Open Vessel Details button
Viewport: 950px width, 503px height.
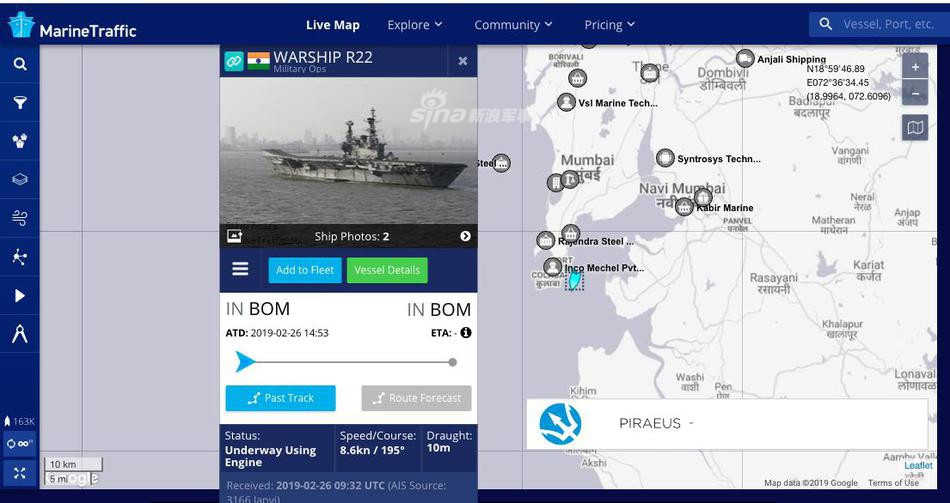pyautogui.click(x=387, y=270)
